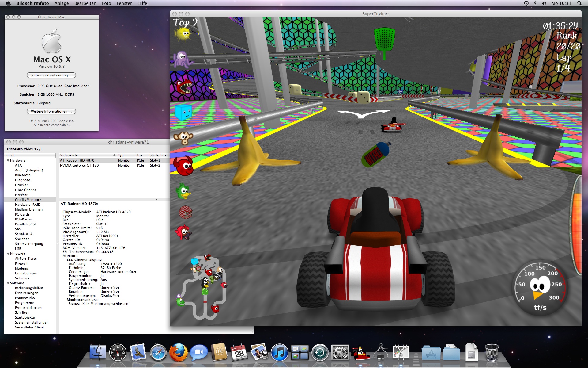
Task: Open Spotlight search icon
Action: [579, 3]
